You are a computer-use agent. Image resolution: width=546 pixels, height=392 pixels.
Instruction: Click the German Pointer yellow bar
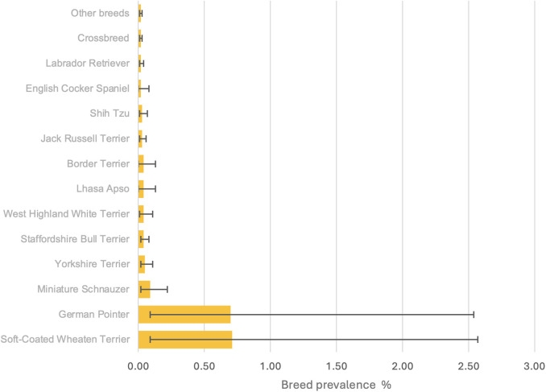tap(184, 315)
